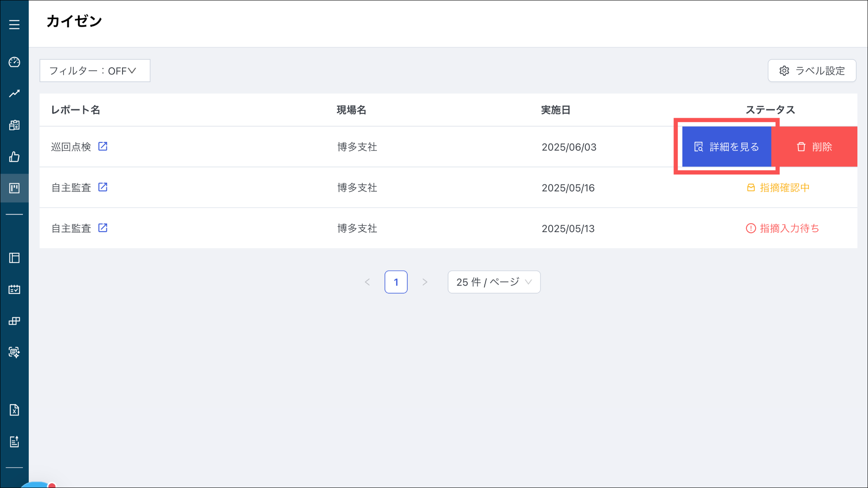Select page 1 in pagination
Viewport: 868px width, 488px height.
click(396, 282)
